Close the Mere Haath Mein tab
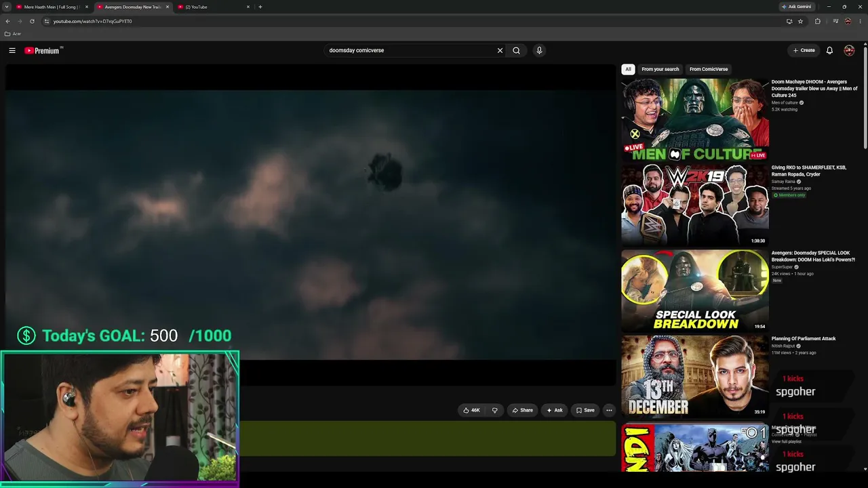868x488 pixels. pos(87,7)
